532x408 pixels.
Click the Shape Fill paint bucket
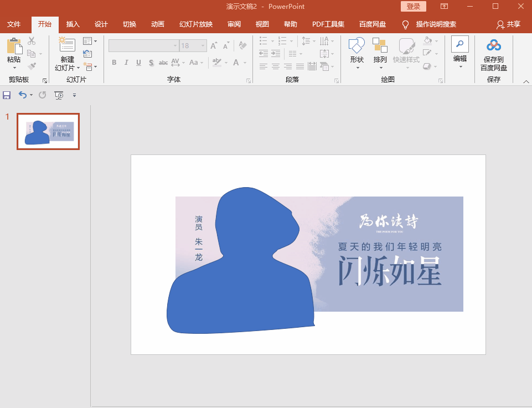pos(427,41)
